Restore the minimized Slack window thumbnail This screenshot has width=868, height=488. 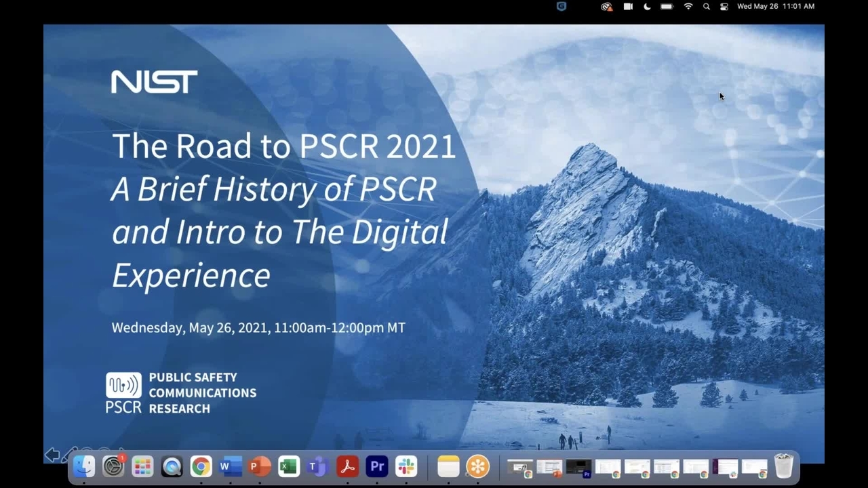(725, 468)
